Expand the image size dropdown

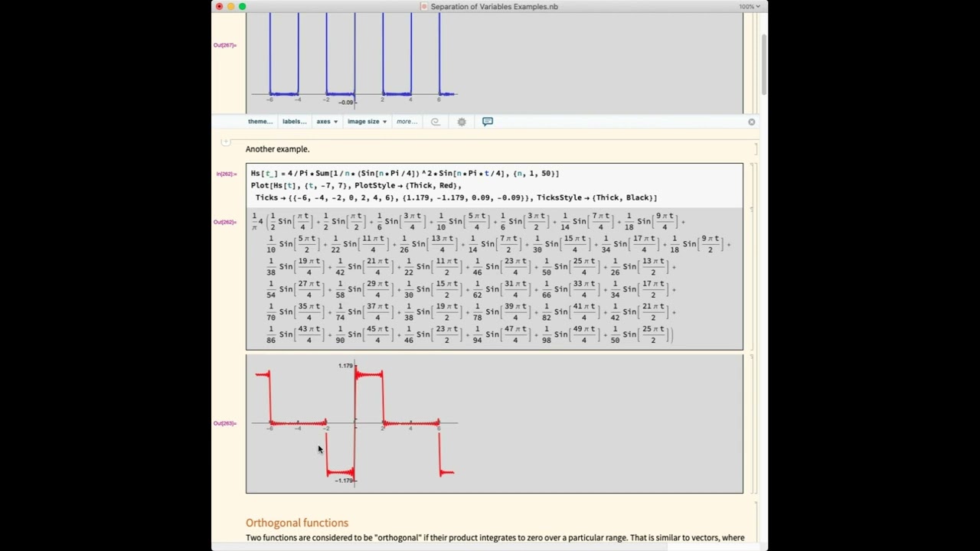367,122
